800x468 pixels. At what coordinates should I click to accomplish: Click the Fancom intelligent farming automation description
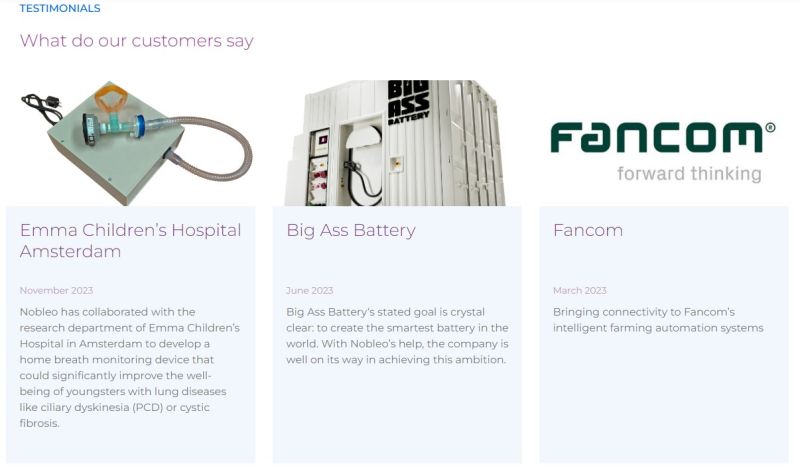pos(658,319)
